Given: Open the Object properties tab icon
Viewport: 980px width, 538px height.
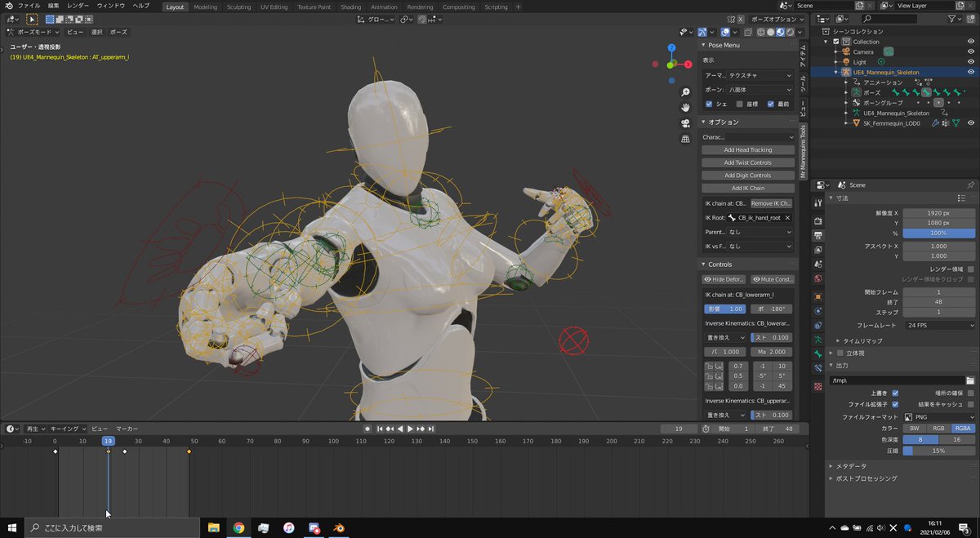Looking at the screenshot, I should tap(818, 296).
